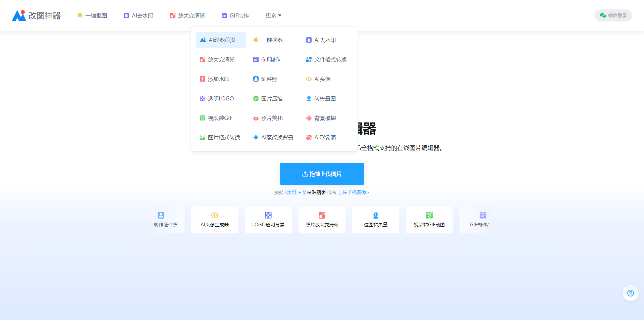The height and width of the screenshot is (320, 644).
Task: Collapse the 更多 dropdown menu
Action: (273, 15)
